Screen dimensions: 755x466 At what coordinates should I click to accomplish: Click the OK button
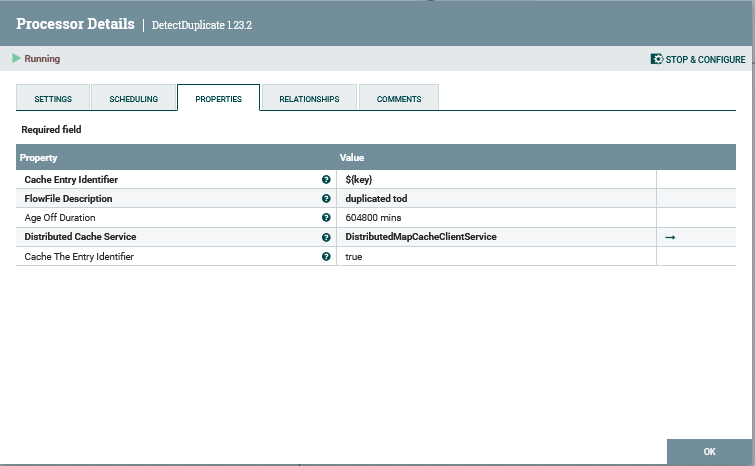(x=709, y=452)
